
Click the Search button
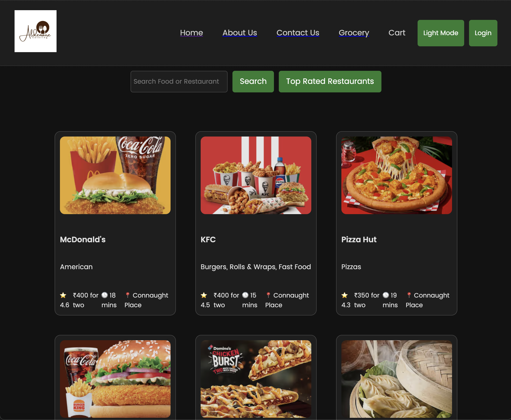click(x=253, y=81)
